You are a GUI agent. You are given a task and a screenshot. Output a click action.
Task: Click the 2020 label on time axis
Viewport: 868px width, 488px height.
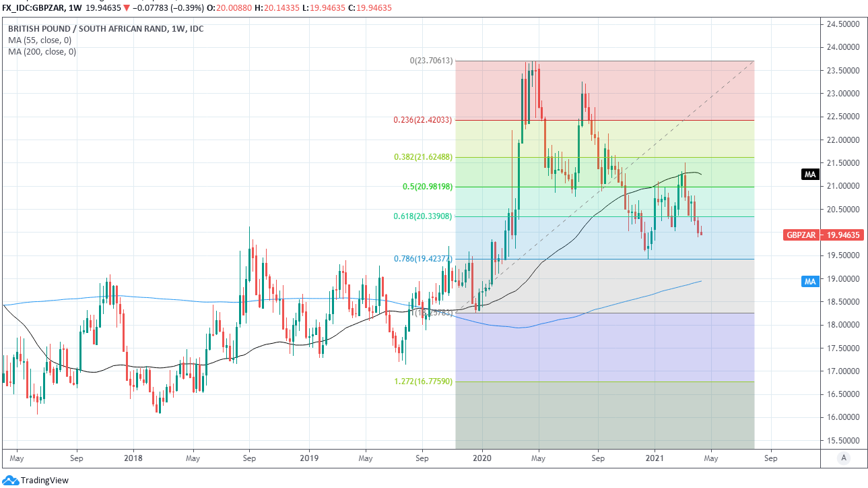(482, 458)
